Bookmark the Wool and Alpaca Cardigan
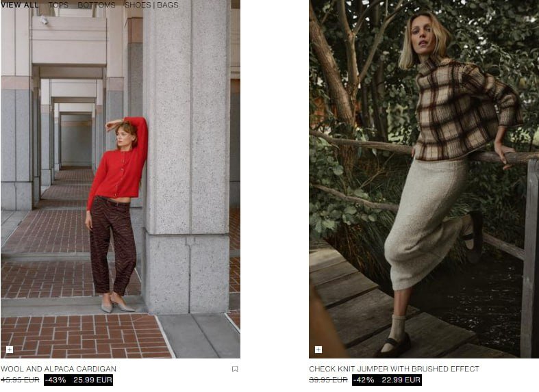Screen dimensions: 539x392 (235, 369)
